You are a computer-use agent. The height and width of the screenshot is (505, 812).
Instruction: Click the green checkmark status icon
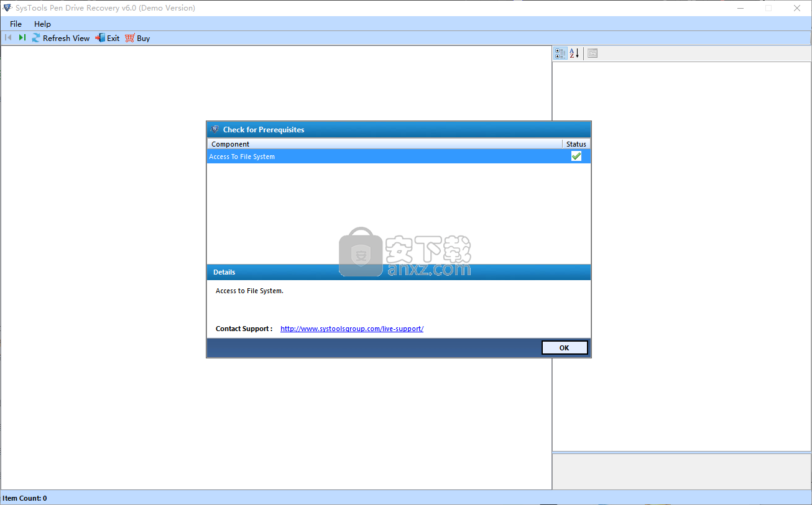tap(576, 157)
